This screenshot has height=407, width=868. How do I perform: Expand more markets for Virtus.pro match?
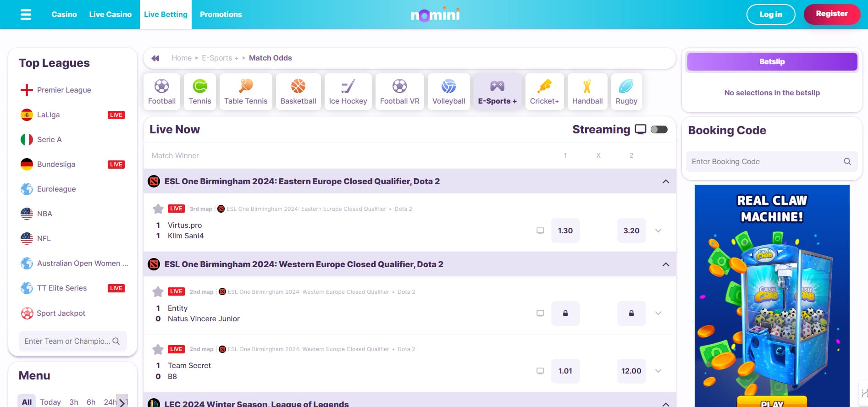[658, 231]
